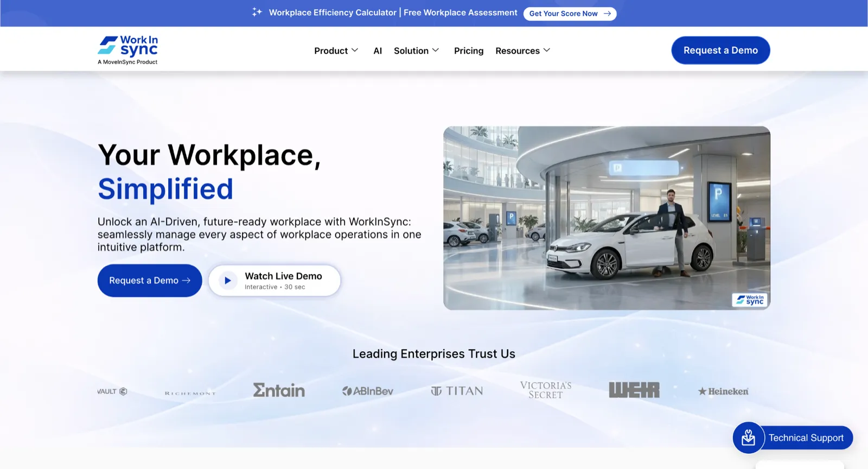
Task: Click 'A MoveInSync Product' tagline
Action: tap(127, 62)
